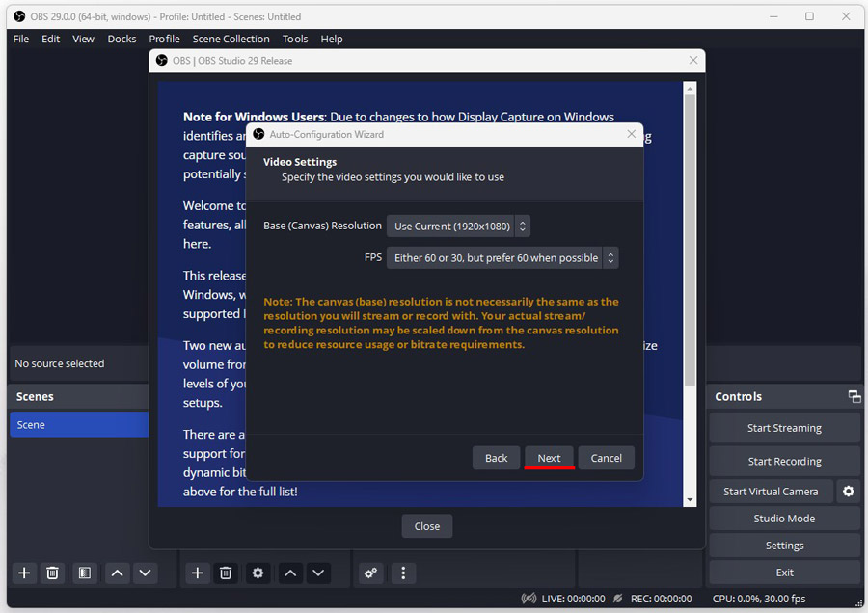Viewport: 868px width, 613px height.
Task: Open the Edit menu
Action: tap(50, 39)
